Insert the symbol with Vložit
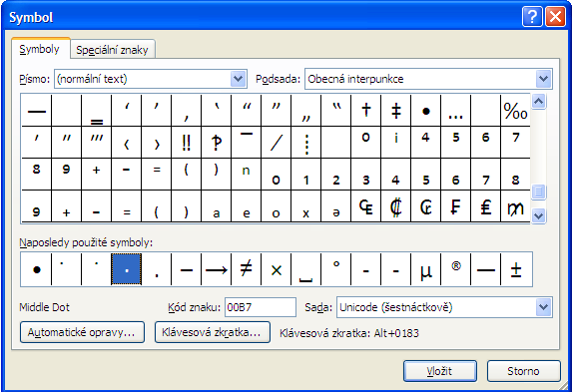Image resolution: width=572 pixels, height=392 pixels. (x=440, y=371)
